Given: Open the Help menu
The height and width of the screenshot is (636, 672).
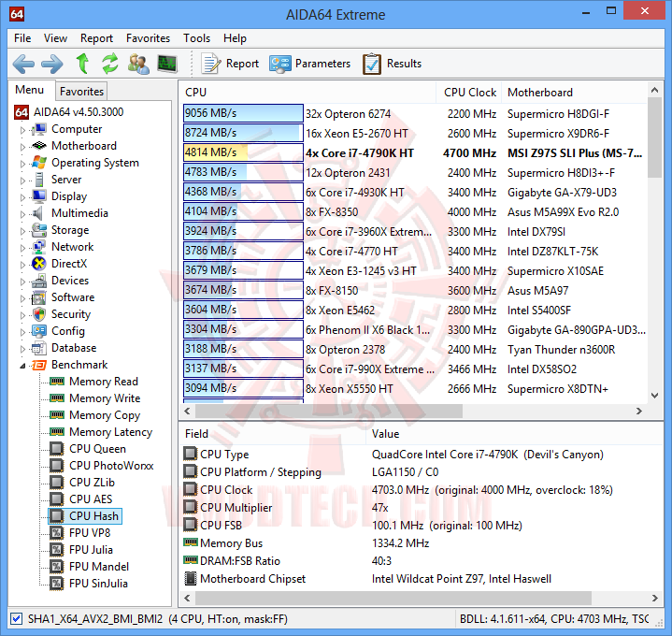Looking at the screenshot, I should [235, 38].
